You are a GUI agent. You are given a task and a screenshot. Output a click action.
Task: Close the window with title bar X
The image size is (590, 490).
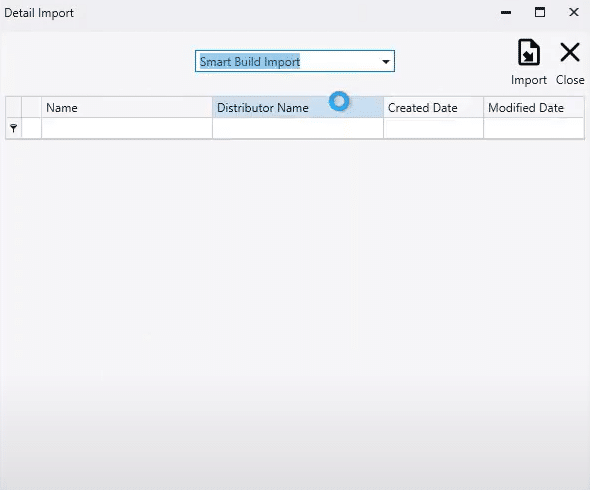pos(573,12)
